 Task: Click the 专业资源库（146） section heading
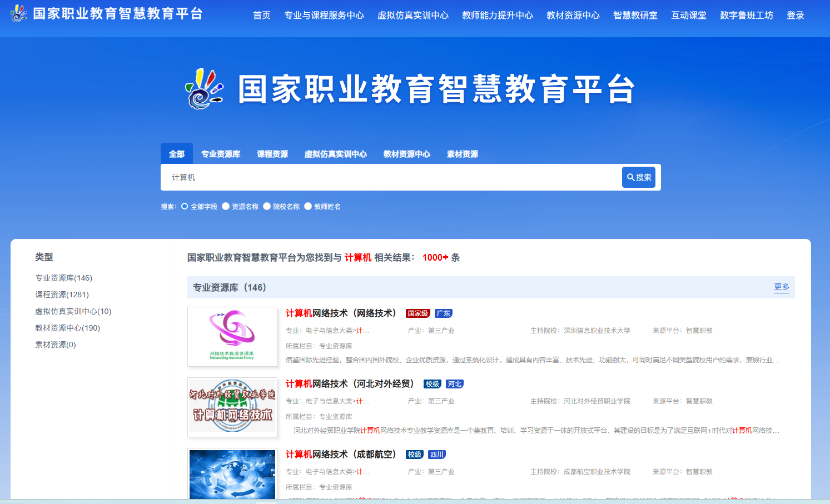click(x=230, y=287)
